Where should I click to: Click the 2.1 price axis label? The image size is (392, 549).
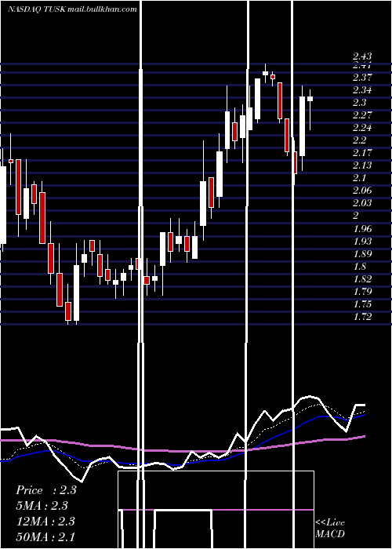click(x=359, y=178)
